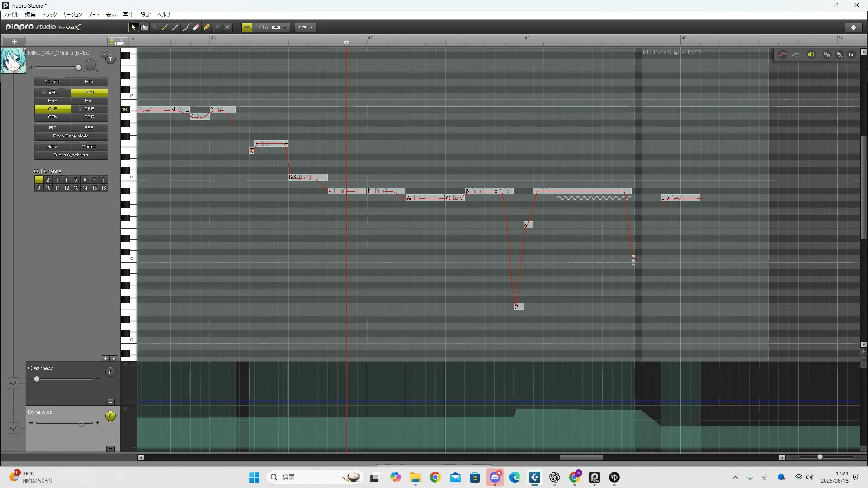Click the Vibrato button

[89, 147]
